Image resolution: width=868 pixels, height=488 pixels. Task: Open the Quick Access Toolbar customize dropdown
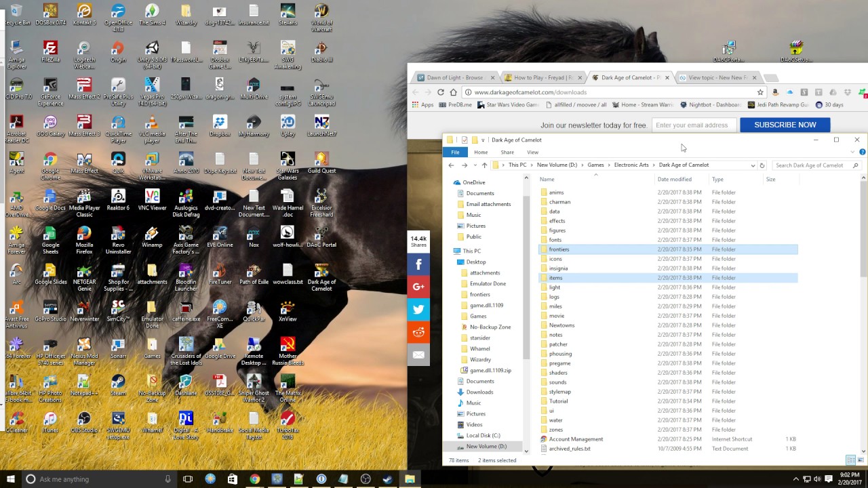coord(483,140)
